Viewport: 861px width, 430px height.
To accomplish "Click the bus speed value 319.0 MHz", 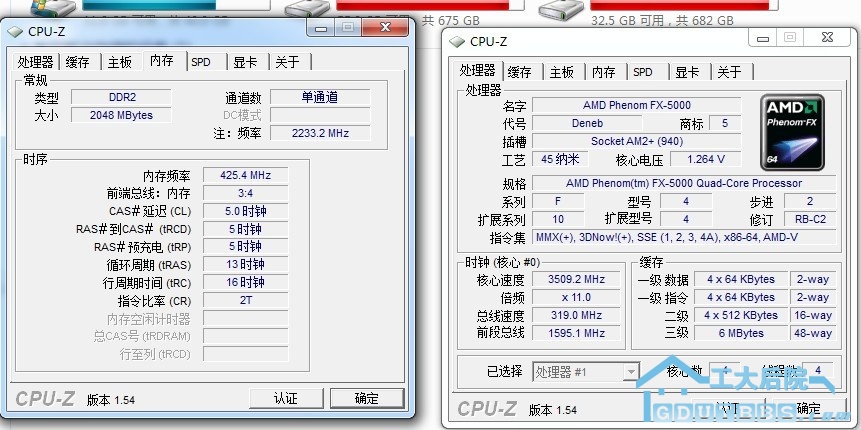I will (577, 315).
